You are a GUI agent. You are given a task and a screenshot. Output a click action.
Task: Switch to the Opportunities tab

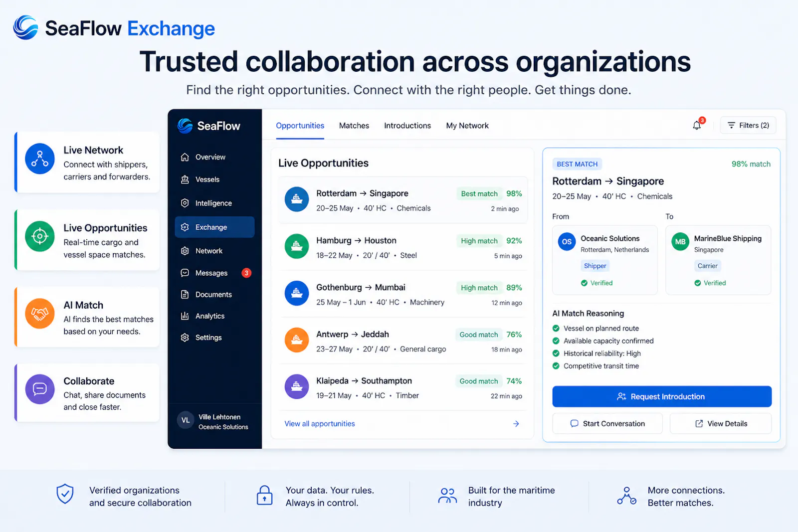click(x=300, y=126)
